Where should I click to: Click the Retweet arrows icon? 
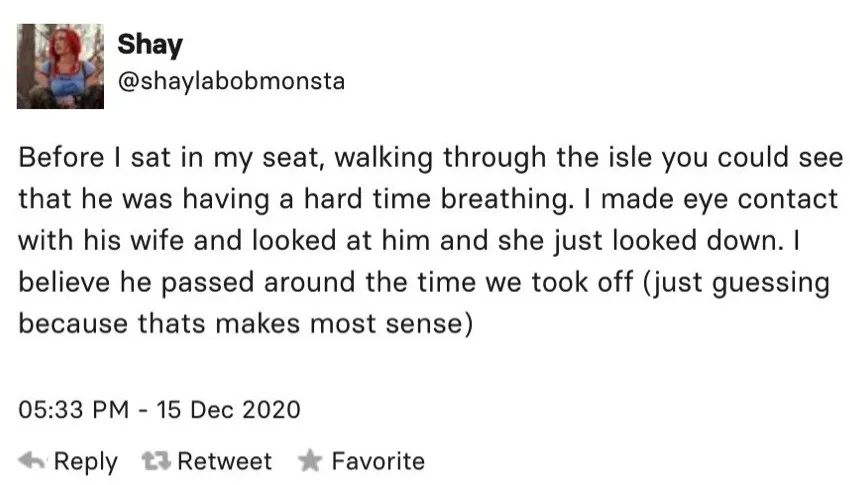(156, 461)
